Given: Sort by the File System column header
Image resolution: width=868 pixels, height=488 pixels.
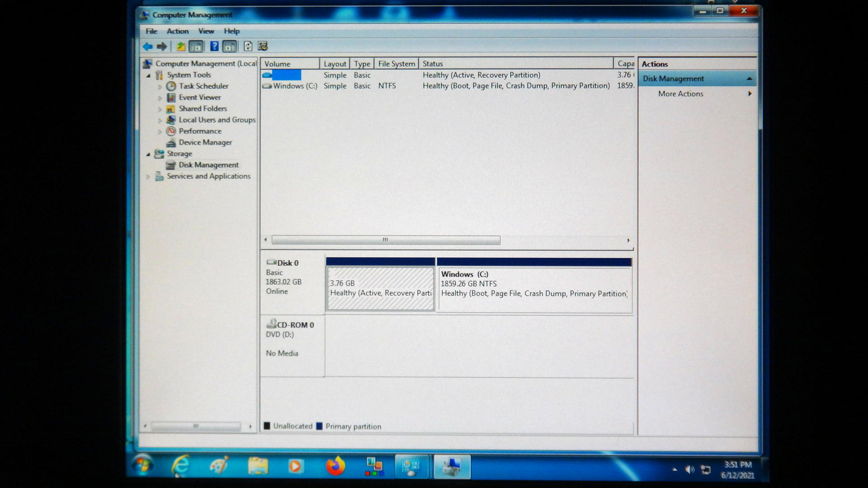Looking at the screenshot, I should tap(396, 64).
